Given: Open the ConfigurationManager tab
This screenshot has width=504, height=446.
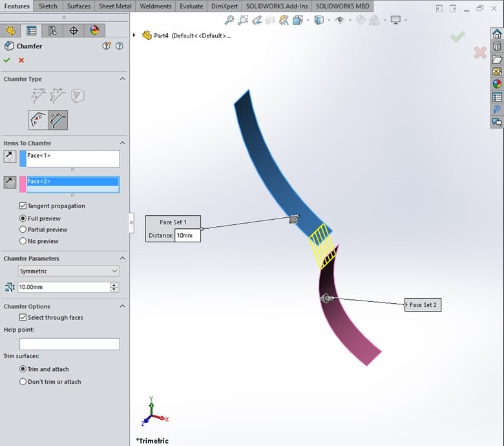Looking at the screenshot, I should coord(52,31).
